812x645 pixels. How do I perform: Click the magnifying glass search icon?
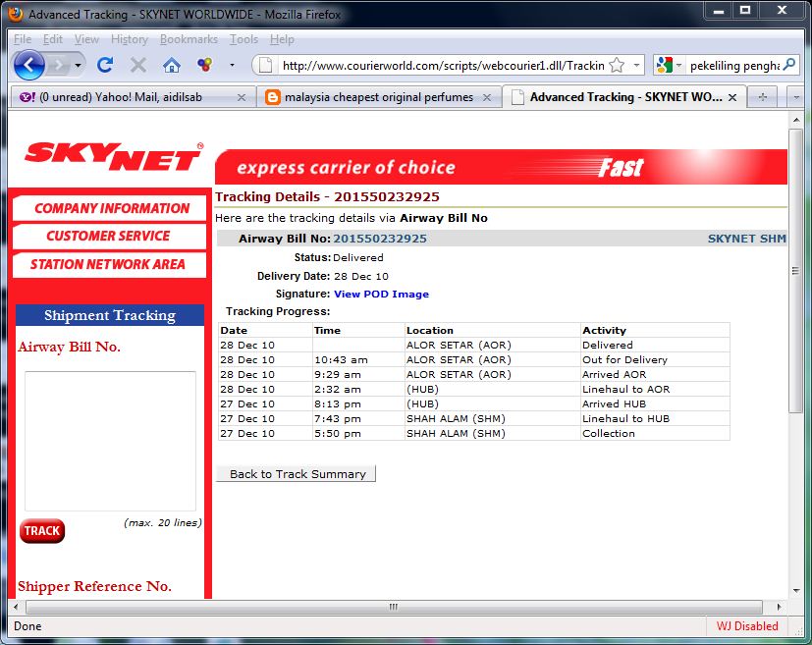pos(789,65)
